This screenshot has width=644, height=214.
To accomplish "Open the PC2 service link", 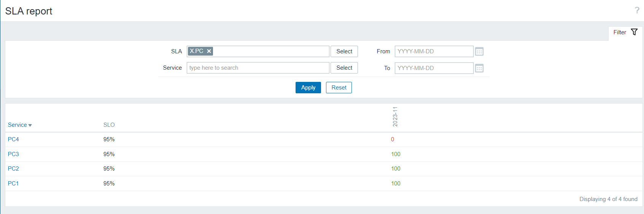I will (x=13, y=169).
